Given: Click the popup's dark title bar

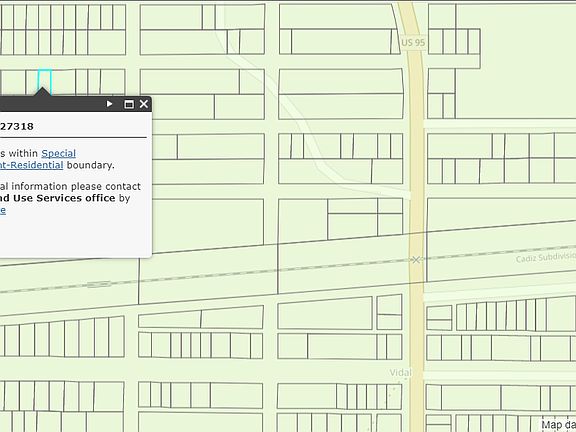Looking at the screenshot, I should pyautogui.click(x=51, y=104).
